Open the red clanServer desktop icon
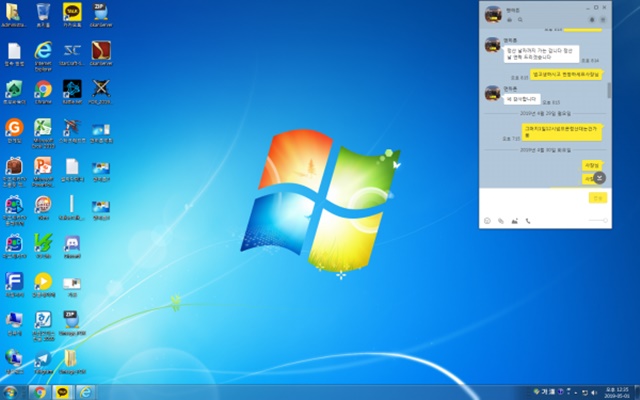 coord(101,53)
